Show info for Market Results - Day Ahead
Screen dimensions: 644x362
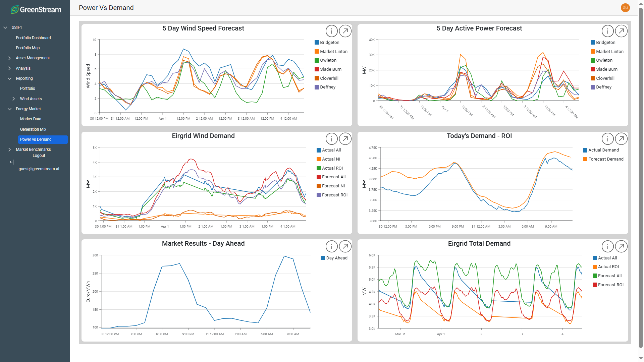coord(331,247)
